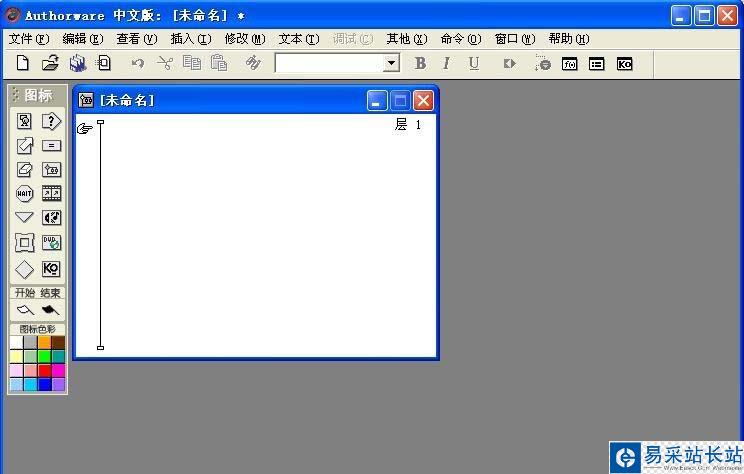Select the Erase icon in palette
This screenshot has width=744, height=474.
pyautogui.click(x=24, y=169)
